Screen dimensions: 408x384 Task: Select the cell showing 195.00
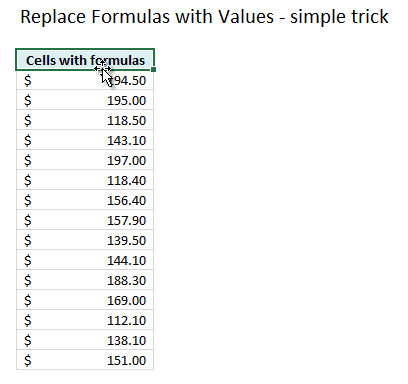click(x=85, y=100)
